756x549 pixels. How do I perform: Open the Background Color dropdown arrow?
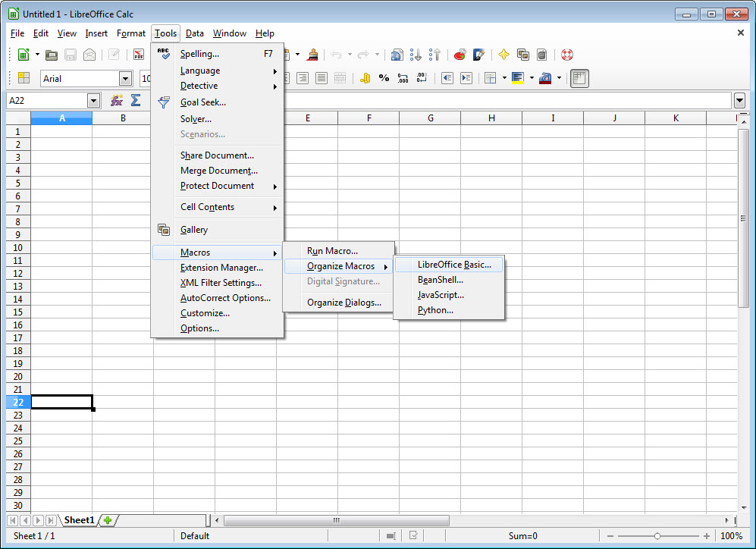[x=532, y=77]
